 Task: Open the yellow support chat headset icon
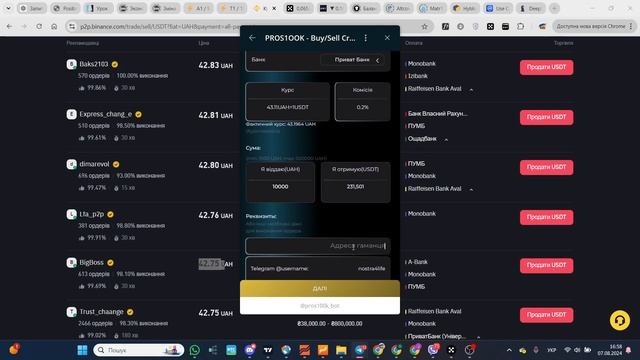[x=620, y=320]
